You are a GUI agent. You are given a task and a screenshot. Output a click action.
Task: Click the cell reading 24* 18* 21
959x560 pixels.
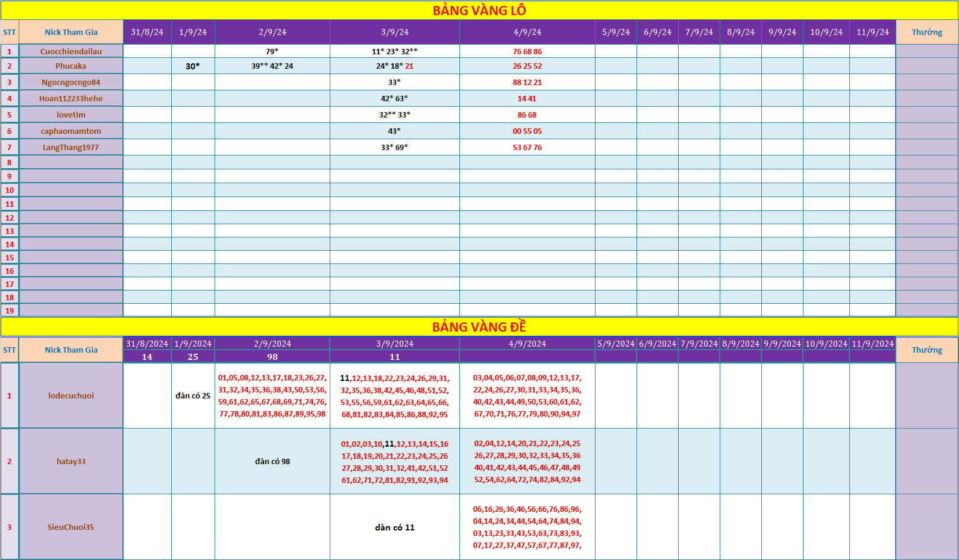point(395,66)
